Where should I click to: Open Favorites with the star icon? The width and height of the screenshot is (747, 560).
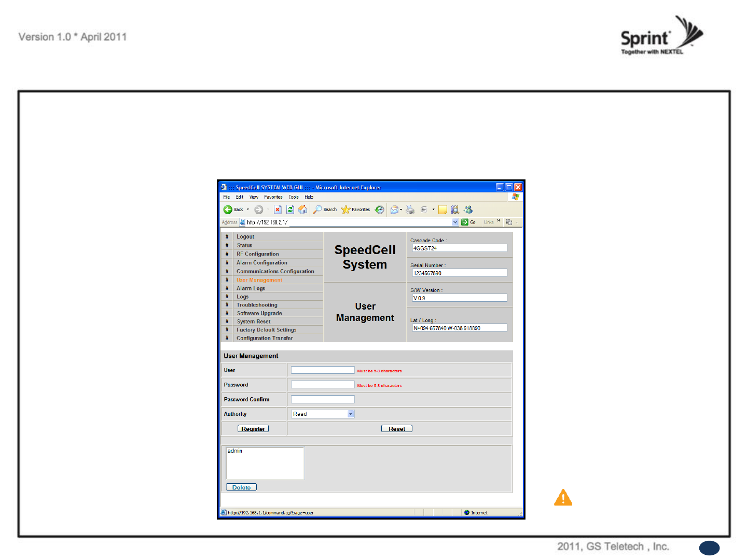pos(345,209)
